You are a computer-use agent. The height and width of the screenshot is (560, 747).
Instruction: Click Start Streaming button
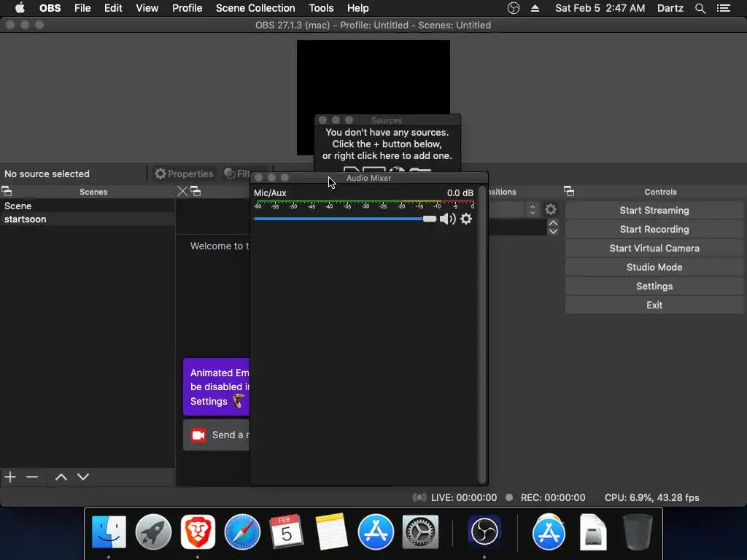click(x=654, y=210)
